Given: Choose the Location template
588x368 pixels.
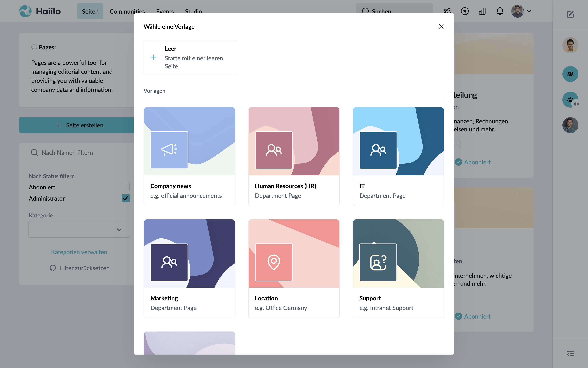Looking at the screenshot, I should click(x=294, y=268).
